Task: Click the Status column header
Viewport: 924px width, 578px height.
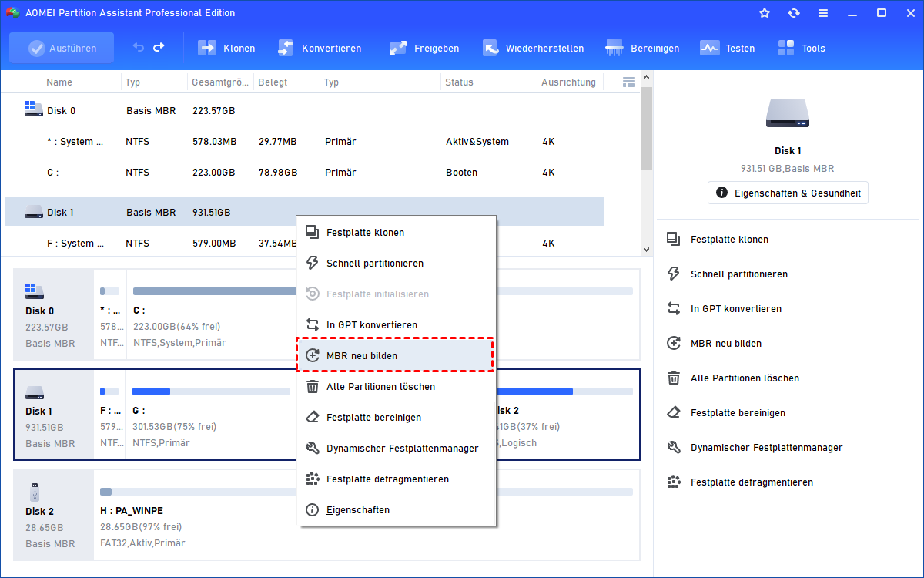Action: click(460, 82)
